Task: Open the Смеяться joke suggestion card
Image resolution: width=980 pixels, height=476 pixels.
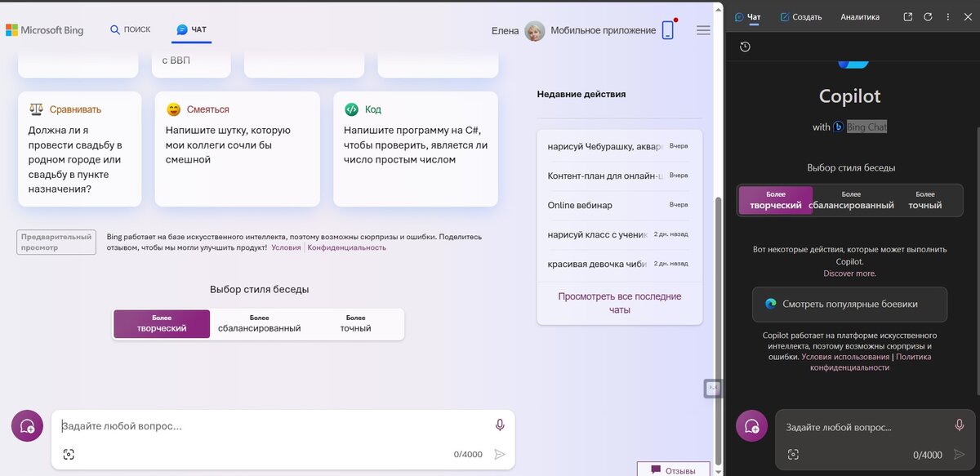Action: (237, 149)
